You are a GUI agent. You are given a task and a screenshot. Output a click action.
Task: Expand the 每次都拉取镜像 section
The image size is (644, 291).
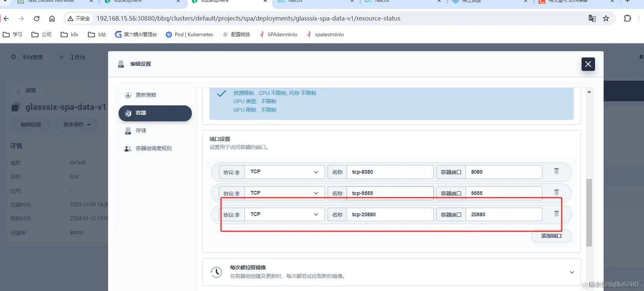pos(571,272)
